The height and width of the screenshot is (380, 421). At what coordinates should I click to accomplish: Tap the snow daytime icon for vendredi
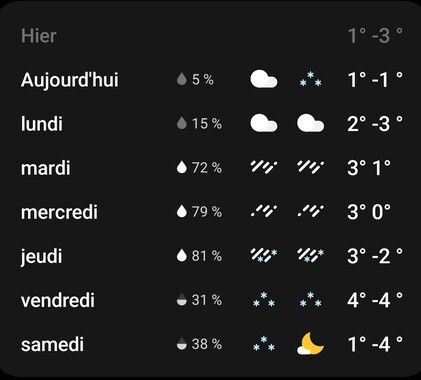(264, 300)
